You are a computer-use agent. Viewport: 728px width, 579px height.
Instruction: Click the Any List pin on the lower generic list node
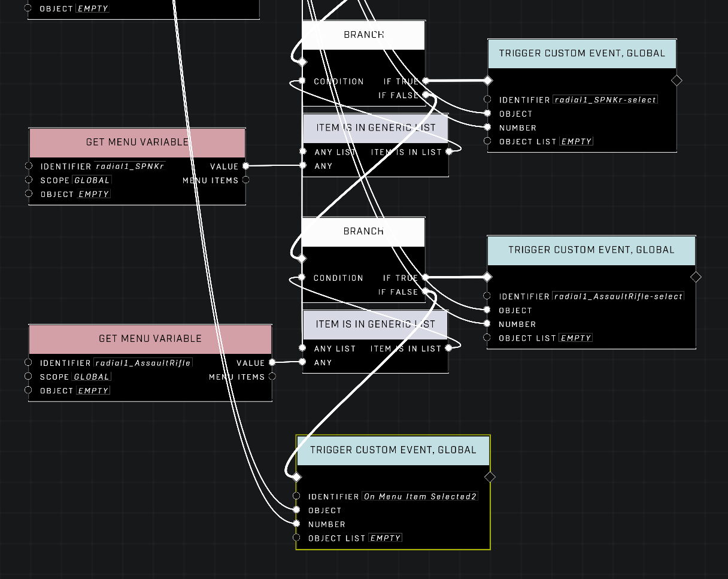coord(303,348)
